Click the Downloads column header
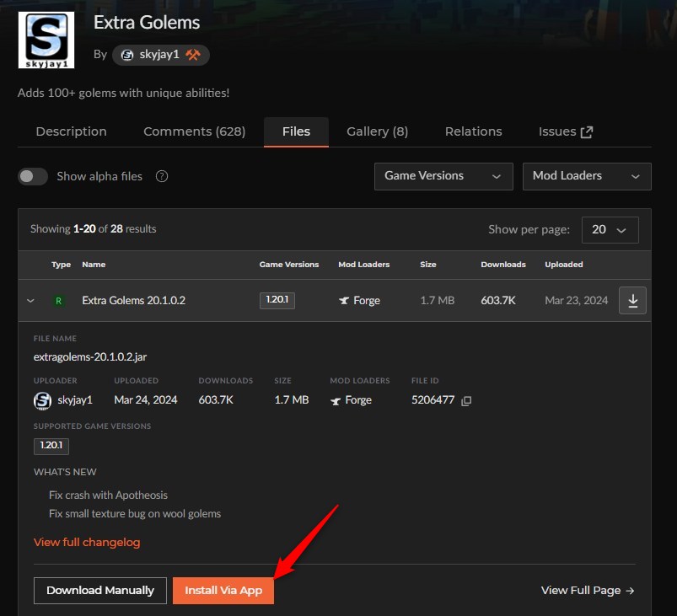This screenshot has height=616, width=677. (503, 265)
